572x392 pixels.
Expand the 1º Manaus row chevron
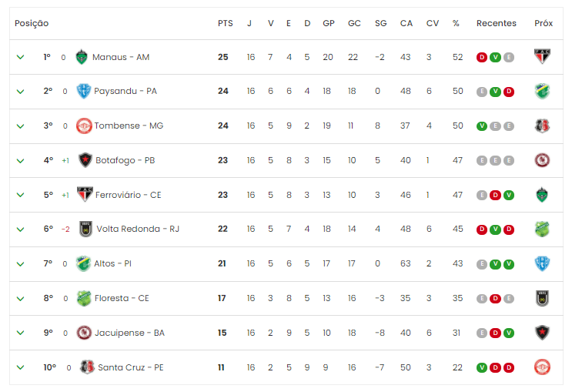(x=21, y=57)
